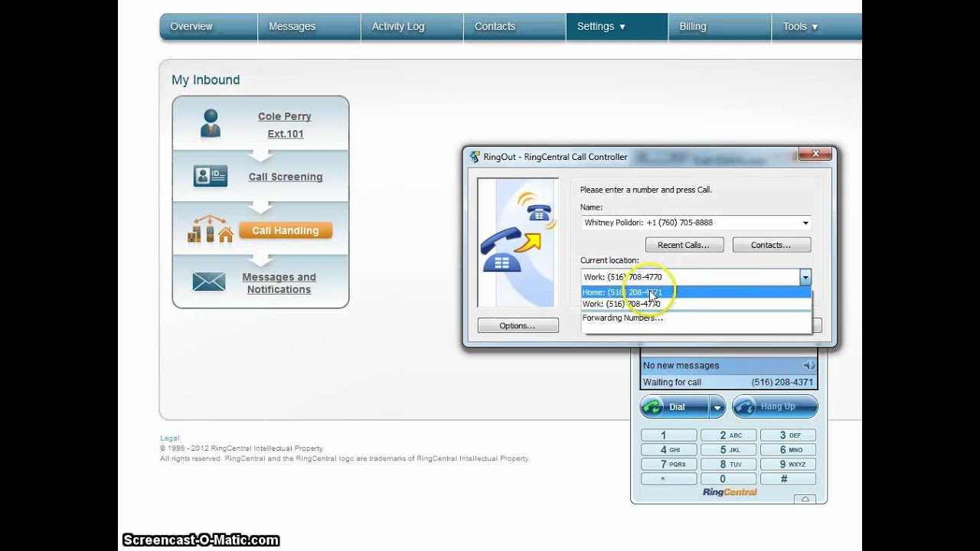This screenshot has height=551, width=980.
Task: Click the Call Handling buildings icon
Action: (x=211, y=230)
